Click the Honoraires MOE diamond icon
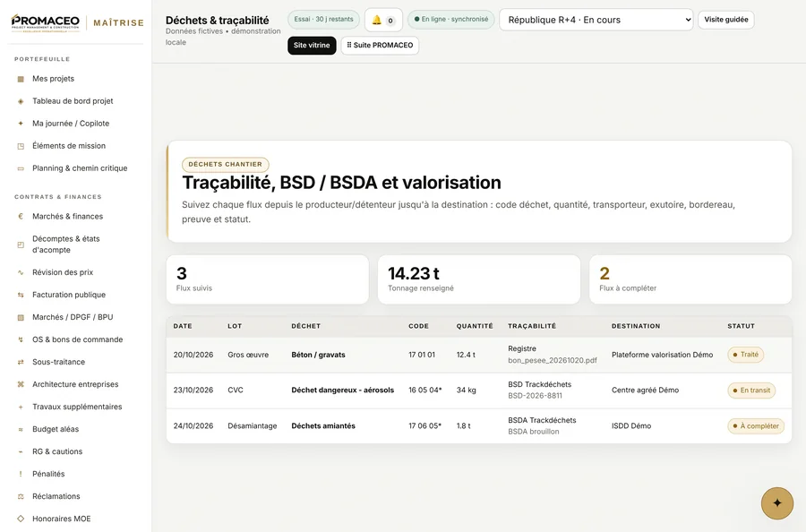806x532 pixels. coord(21,519)
